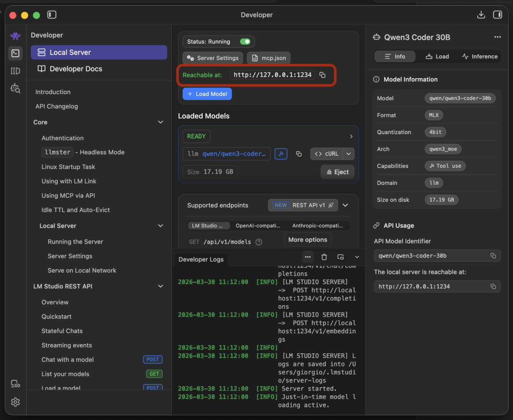Copy the API Model Identifier qwen/qwen3-coder-30b
Viewport: 513px width, 420px height.
click(493, 256)
